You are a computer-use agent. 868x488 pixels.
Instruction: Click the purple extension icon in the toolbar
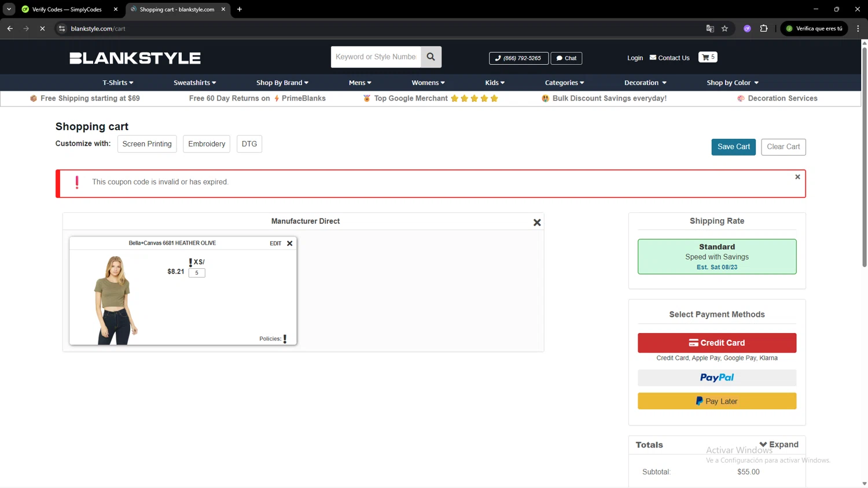coord(747,28)
